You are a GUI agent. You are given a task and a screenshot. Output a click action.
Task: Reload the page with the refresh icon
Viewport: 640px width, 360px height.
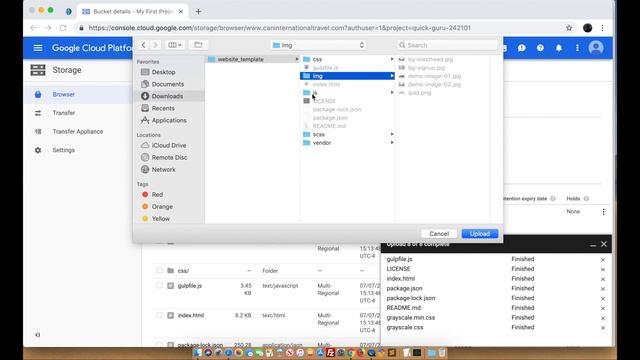63,28
